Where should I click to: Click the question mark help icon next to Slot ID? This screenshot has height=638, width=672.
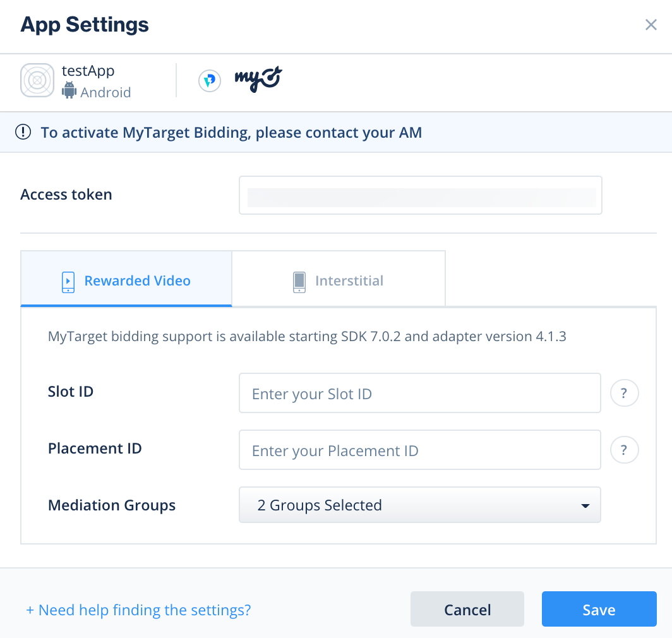[x=624, y=393]
